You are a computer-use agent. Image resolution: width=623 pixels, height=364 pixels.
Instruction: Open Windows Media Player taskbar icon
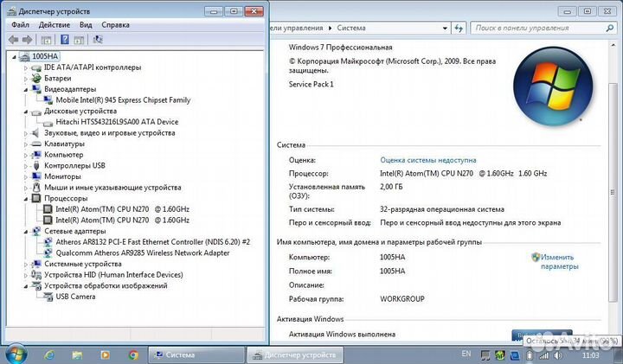[106, 354]
